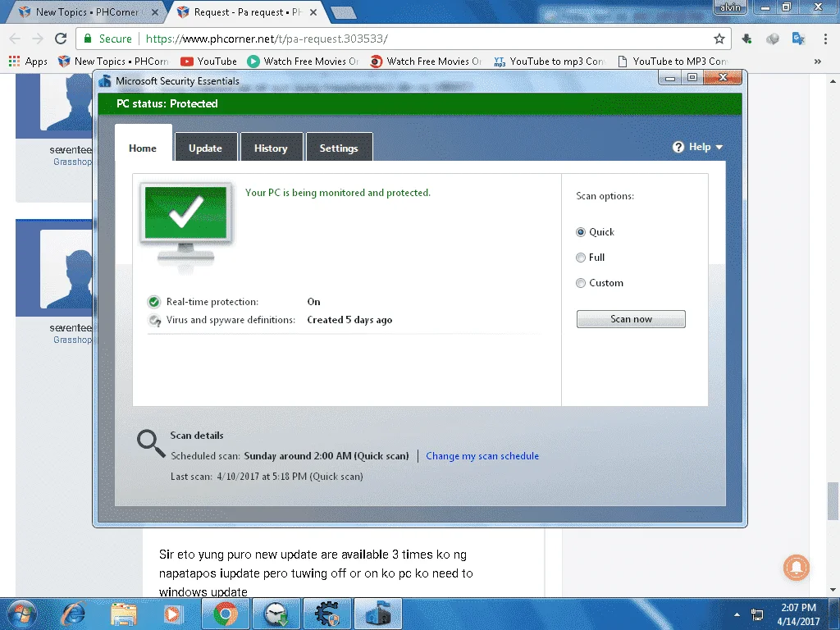Screen dimensions: 840x630
Task: Reload the PHCorner page
Action: pyautogui.click(x=61, y=39)
